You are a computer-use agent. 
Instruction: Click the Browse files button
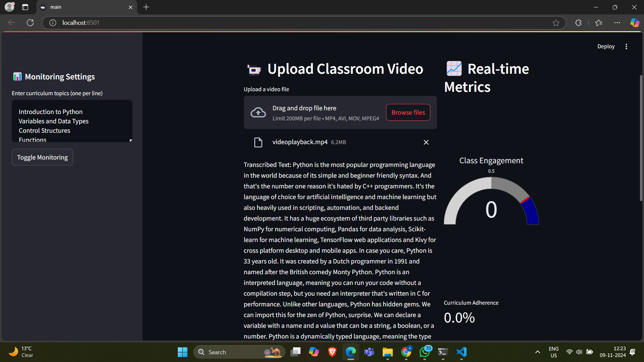click(x=408, y=113)
